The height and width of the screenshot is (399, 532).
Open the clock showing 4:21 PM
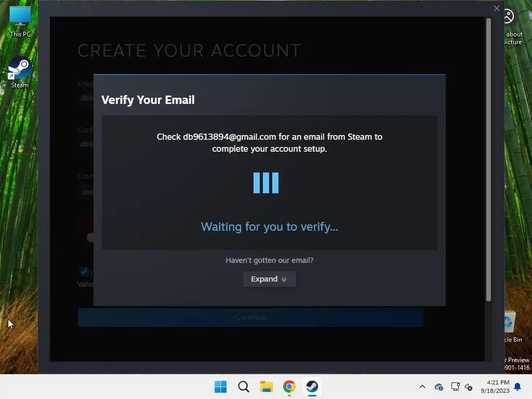coord(495,387)
